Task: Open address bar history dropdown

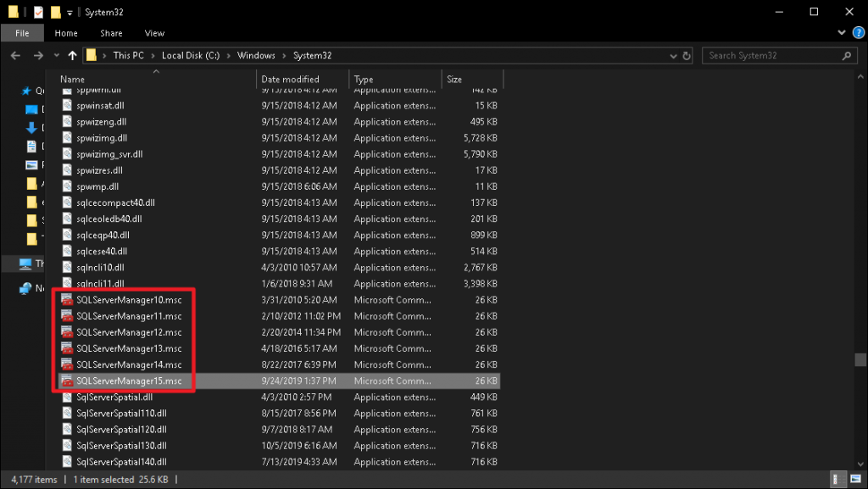Action: click(x=673, y=55)
